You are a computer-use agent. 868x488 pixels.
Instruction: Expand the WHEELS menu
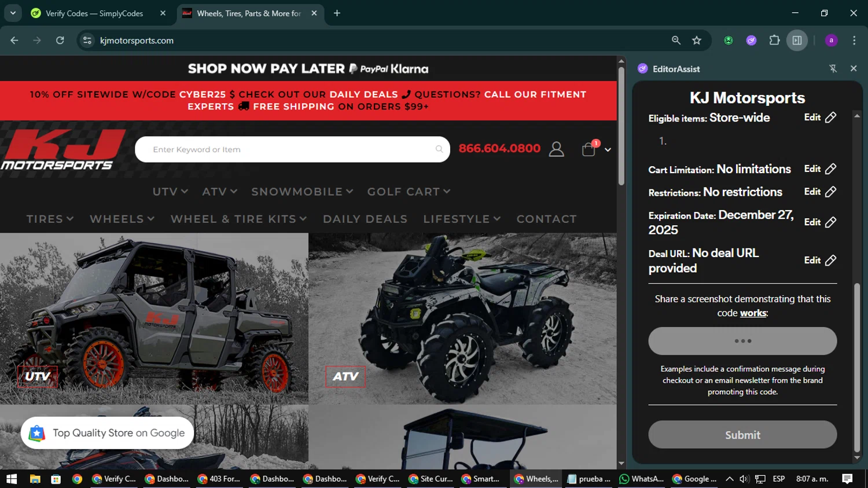[x=122, y=219]
